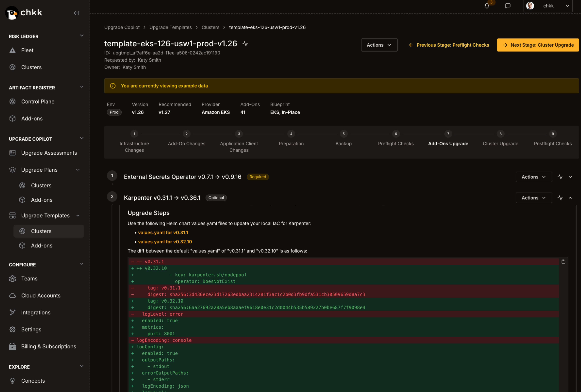Image resolution: width=581 pixels, height=392 pixels.
Task: Click the activity pulse icon beside template title
Action: (x=245, y=44)
